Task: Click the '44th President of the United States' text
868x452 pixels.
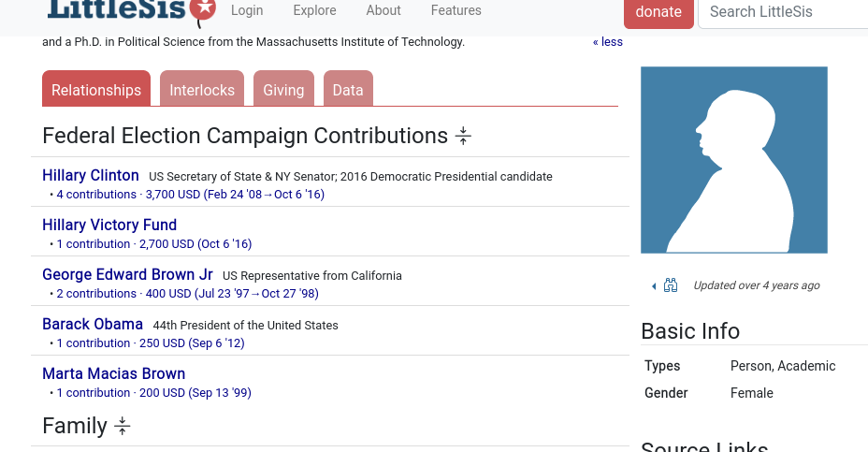Action: pyautogui.click(x=245, y=325)
